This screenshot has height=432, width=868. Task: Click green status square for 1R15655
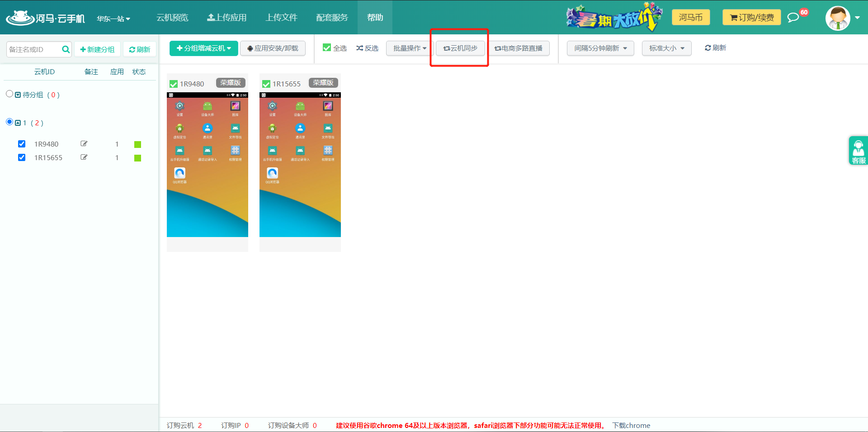pyautogui.click(x=138, y=158)
